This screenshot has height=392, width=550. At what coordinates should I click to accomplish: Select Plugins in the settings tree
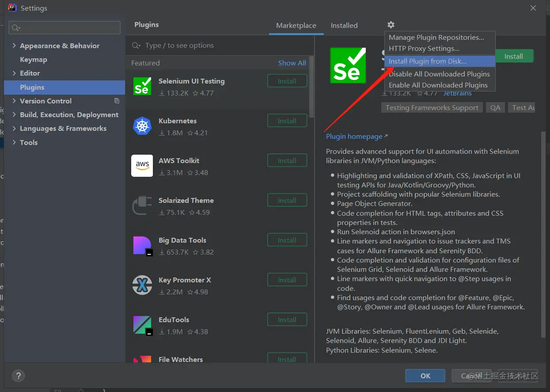64,87
